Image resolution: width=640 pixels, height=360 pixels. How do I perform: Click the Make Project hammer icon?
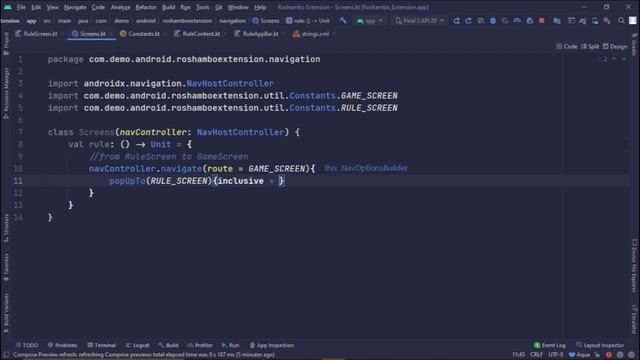343,20
